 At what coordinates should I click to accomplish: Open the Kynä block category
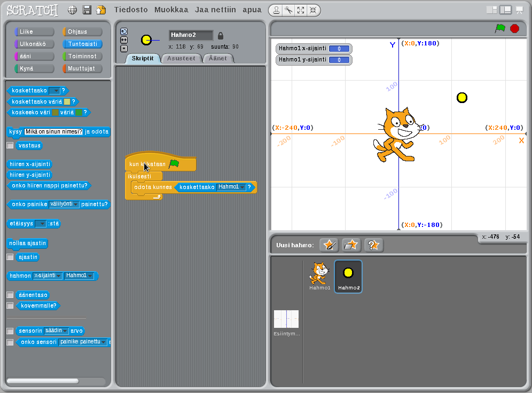pyautogui.click(x=34, y=68)
